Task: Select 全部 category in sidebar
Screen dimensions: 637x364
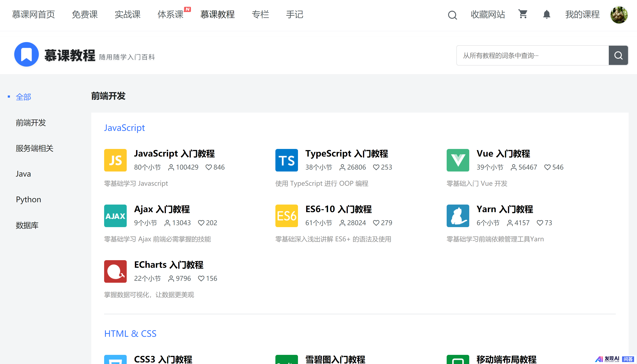Action: click(23, 97)
